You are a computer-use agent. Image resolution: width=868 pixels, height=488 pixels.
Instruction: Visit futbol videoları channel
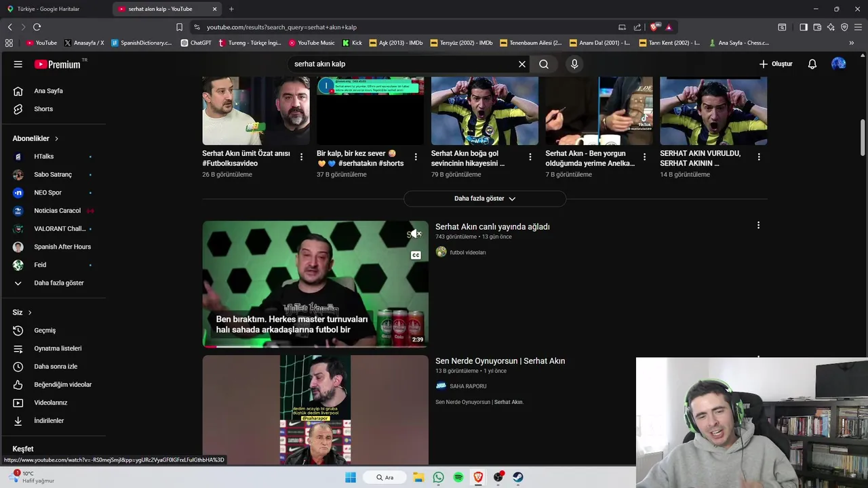tap(467, 252)
